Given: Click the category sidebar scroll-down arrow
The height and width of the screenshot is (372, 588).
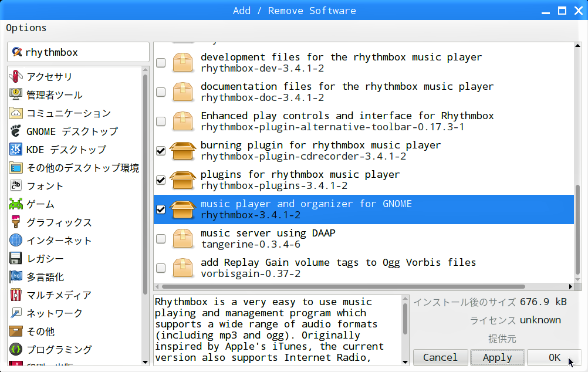Looking at the screenshot, I should (x=145, y=362).
